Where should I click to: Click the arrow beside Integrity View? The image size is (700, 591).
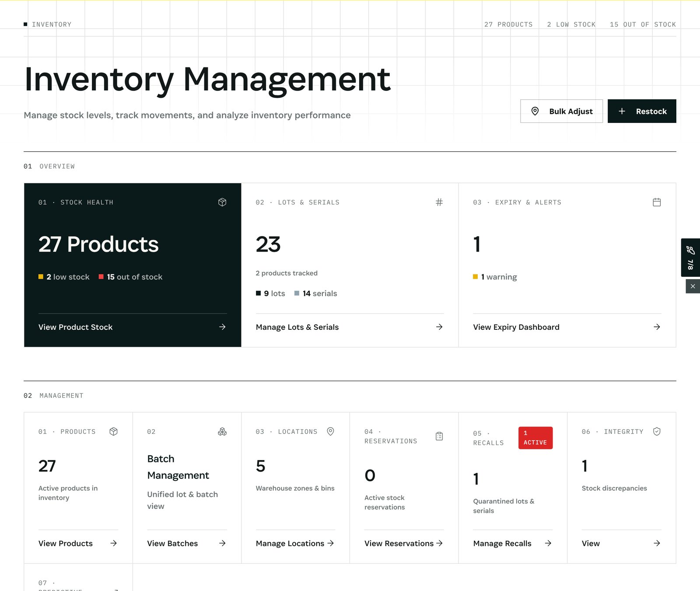[657, 543]
